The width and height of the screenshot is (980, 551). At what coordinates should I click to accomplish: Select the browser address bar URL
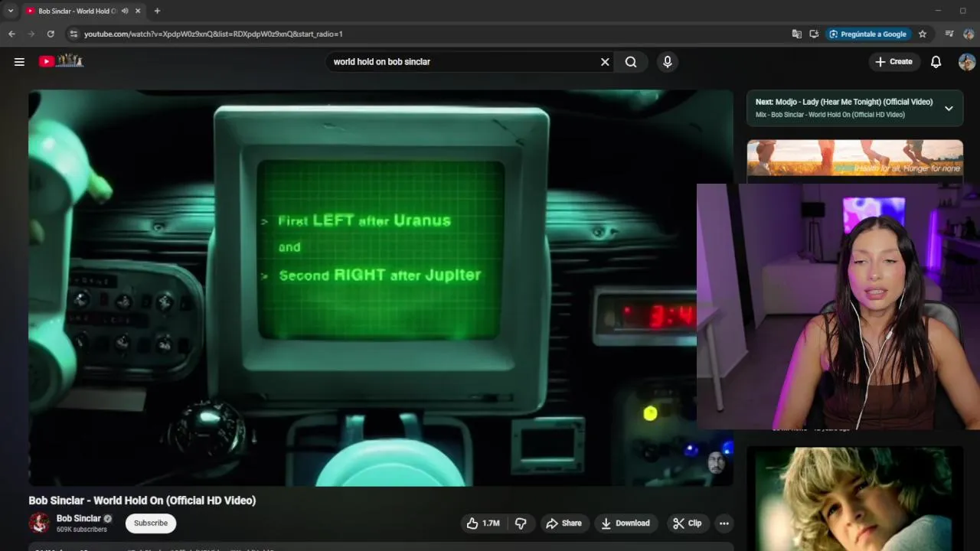point(213,34)
